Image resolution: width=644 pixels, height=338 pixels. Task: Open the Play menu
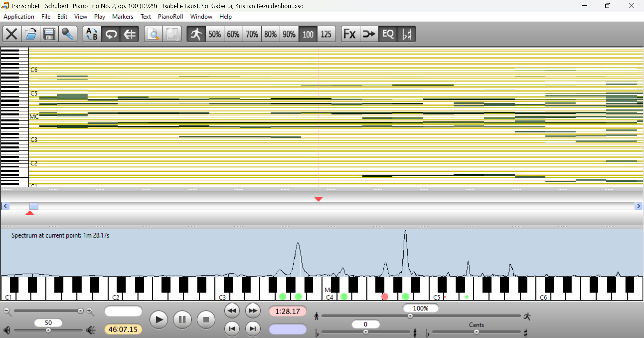[100, 16]
